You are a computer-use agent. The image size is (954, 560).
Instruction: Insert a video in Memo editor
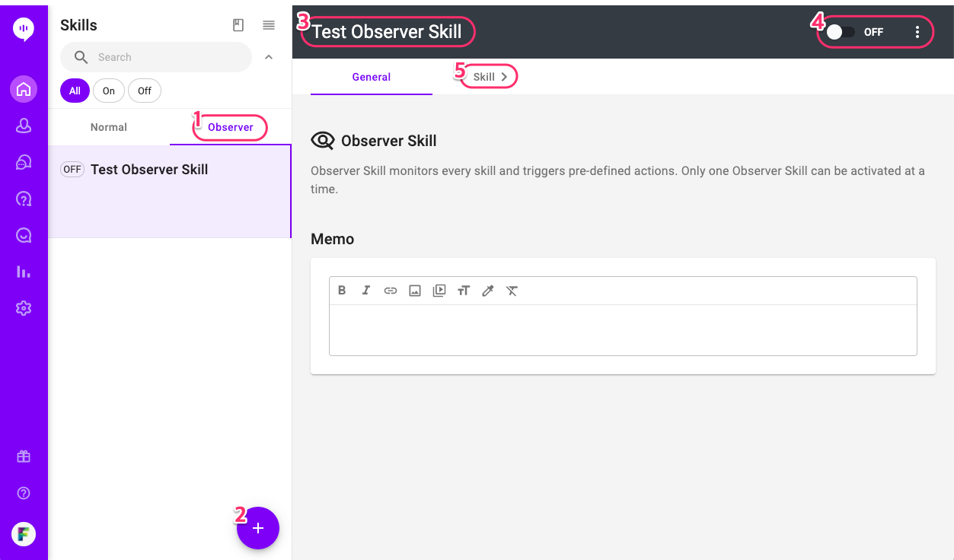(x=439, y=291)
